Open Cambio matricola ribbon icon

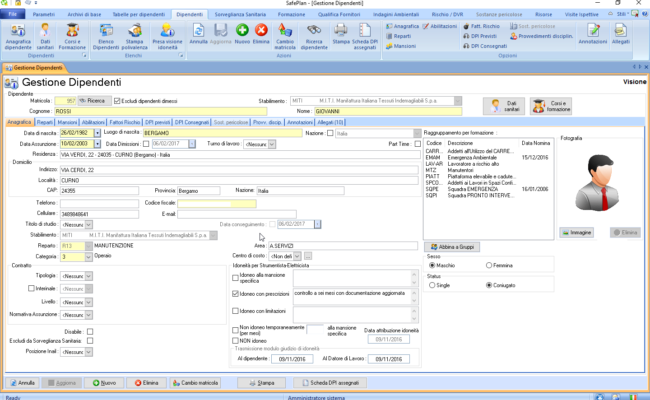(285, 36)
